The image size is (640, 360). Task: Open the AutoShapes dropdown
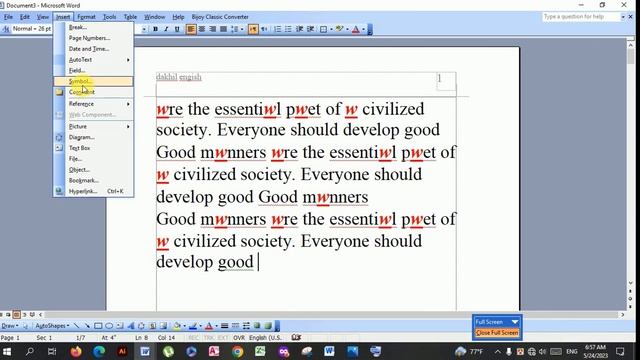(x=52, y=326)
